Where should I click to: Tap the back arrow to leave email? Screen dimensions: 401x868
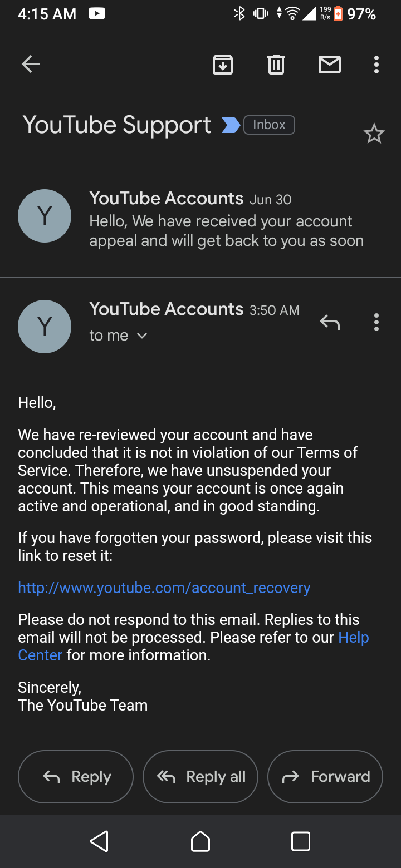coord(31,65)
